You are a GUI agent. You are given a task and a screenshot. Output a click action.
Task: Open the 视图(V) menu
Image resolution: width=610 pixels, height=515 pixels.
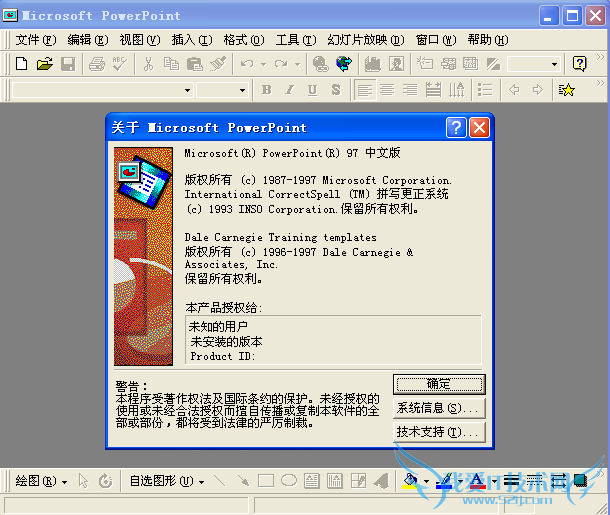point(140,40)
